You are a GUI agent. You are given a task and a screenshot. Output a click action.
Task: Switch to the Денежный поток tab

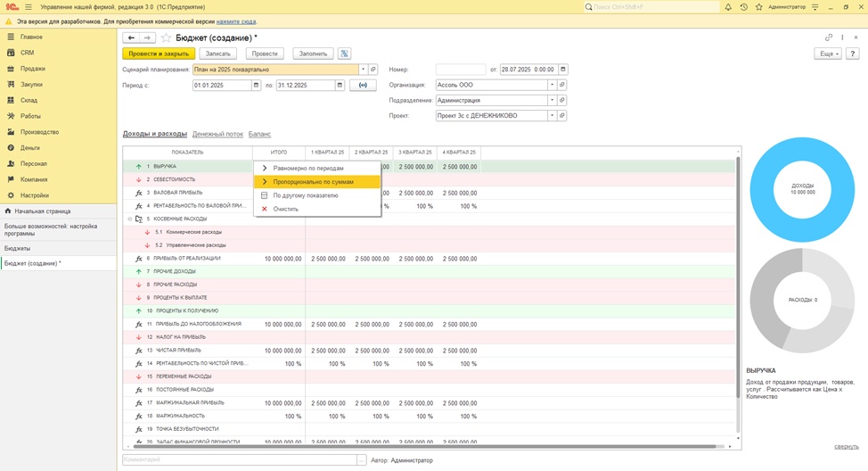point(217,134)
